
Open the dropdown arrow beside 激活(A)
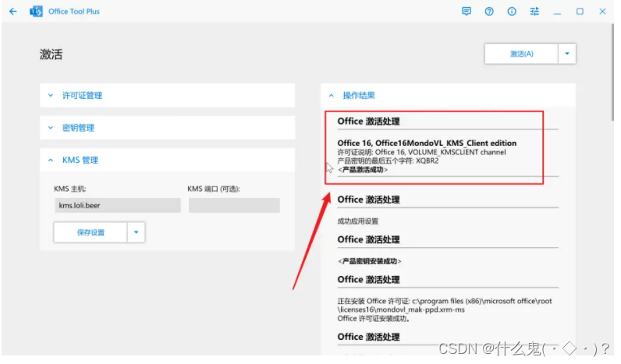point(567,54)
